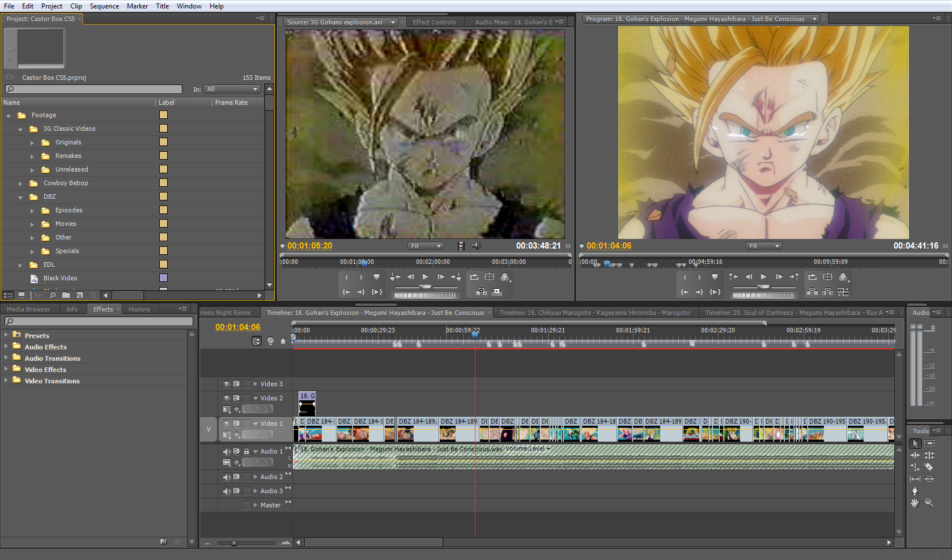Open Trim monitor from Program monitor
Image resolution: width=952 pixels, height=560 pixels.
click(843, 292)
